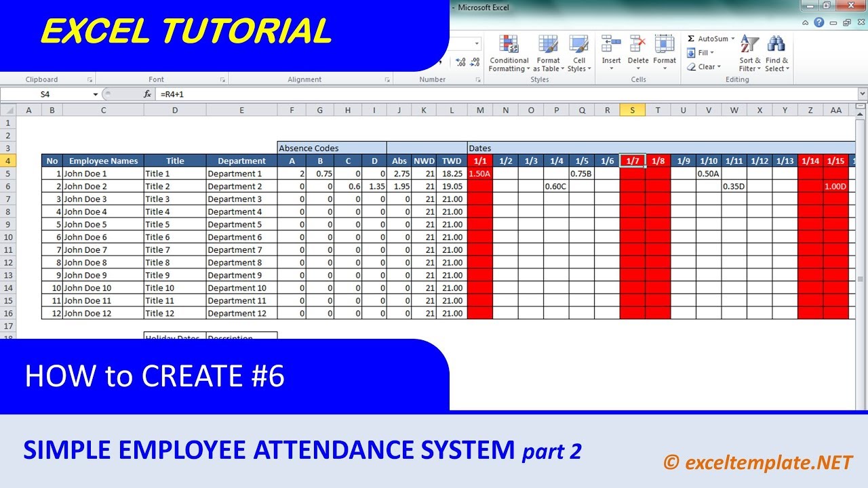The width and height of the screenshot is (868, 488).
Task: Select the '1/14' date header cell
Action: click(810, 161)
